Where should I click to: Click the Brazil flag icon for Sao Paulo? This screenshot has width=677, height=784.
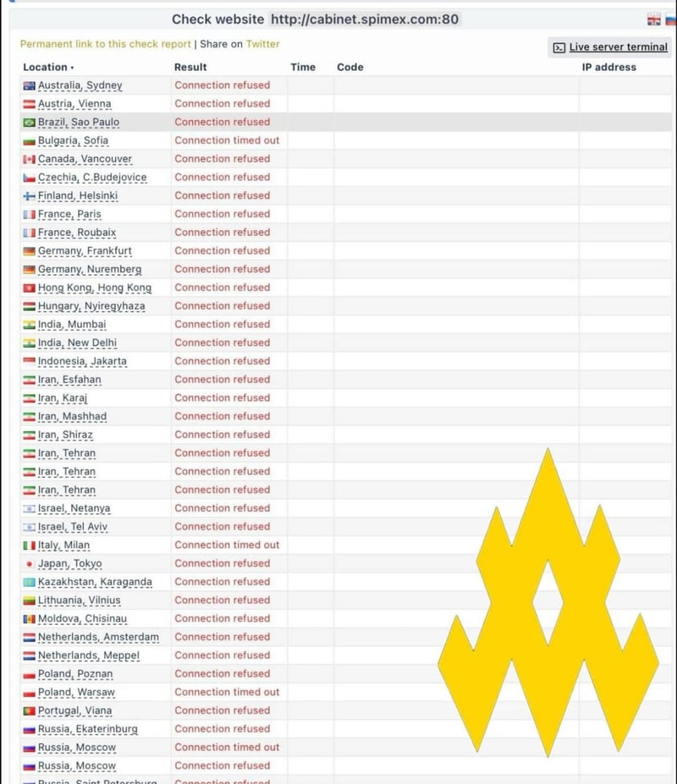tap(30, 123)
